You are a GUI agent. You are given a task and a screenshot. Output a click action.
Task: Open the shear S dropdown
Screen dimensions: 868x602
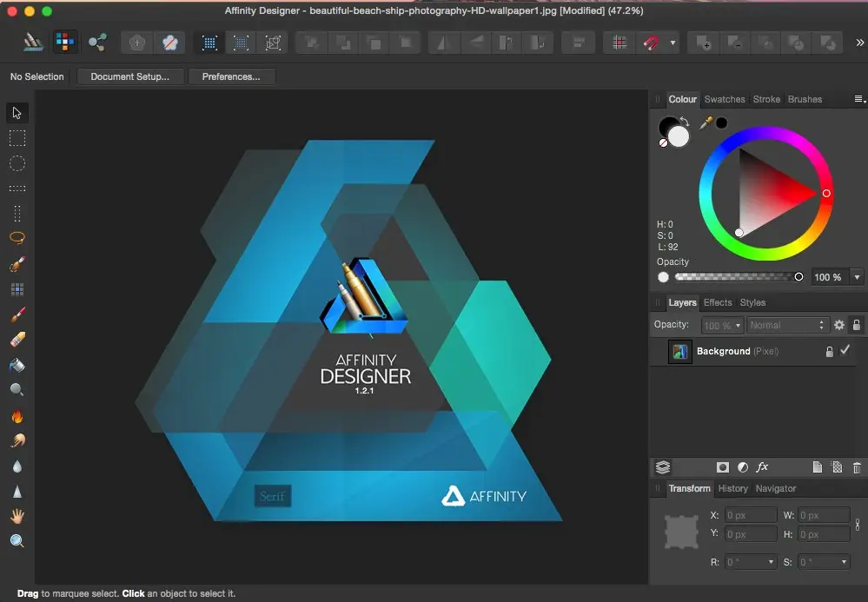tap(844, 562)
